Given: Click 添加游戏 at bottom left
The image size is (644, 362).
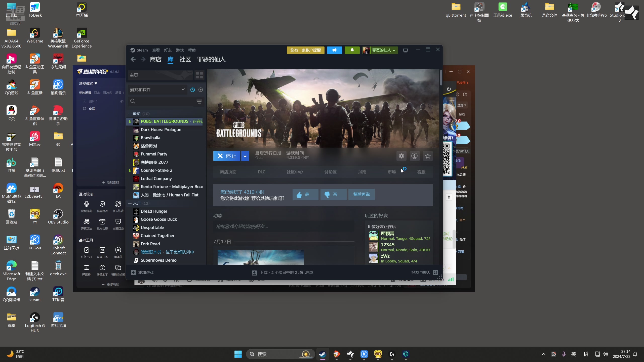Looking at the screenshot, I should pyautogui.click(x=142, y=272).
